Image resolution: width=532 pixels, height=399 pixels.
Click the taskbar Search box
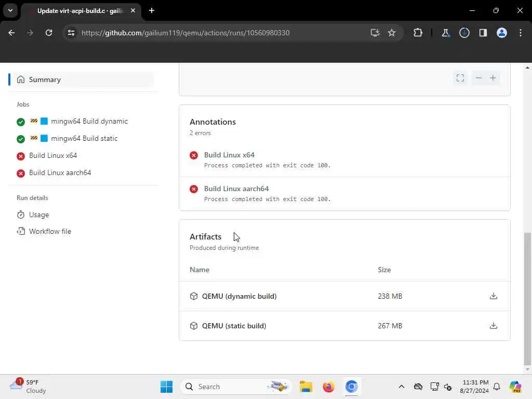coord(236,387)
